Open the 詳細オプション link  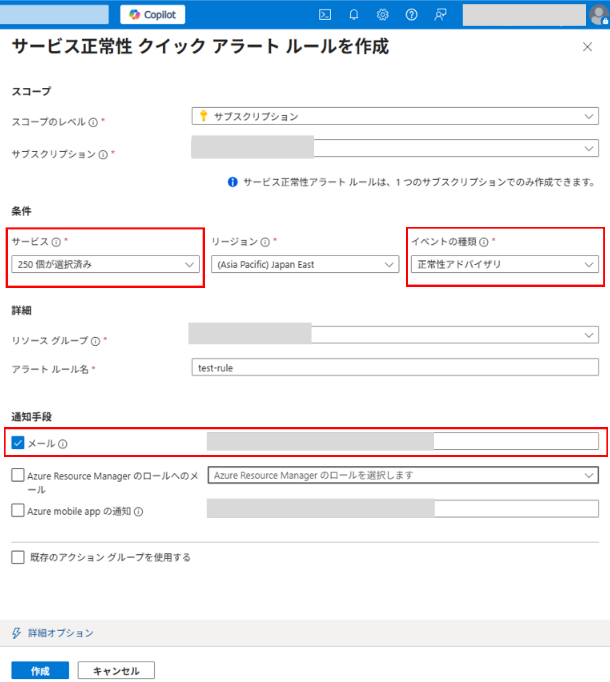click(60, 633)
